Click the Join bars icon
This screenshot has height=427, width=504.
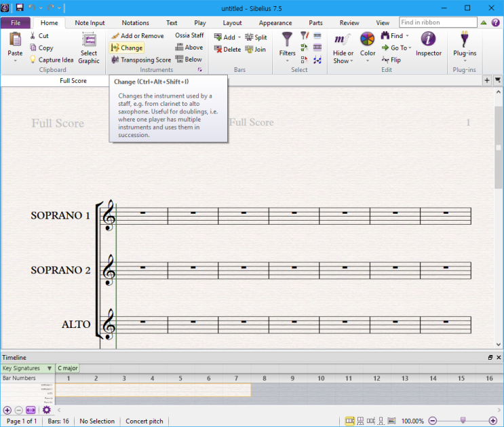[249, 50]
